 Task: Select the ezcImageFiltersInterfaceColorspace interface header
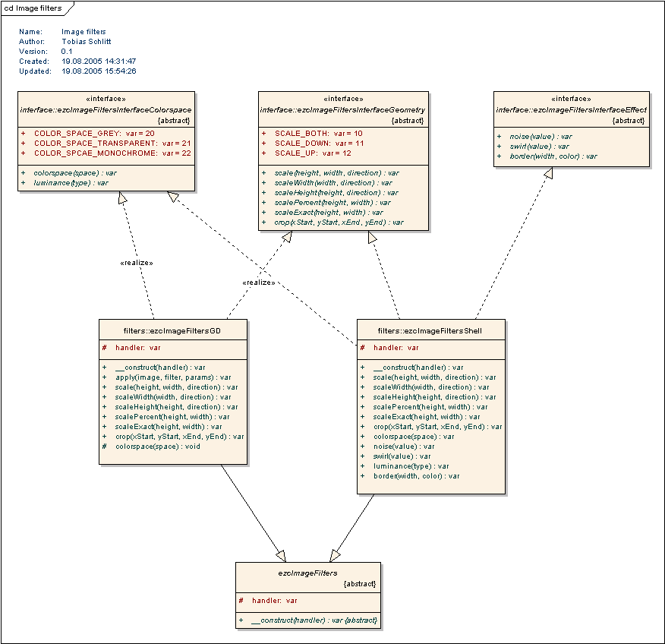[x=106, y=110]
